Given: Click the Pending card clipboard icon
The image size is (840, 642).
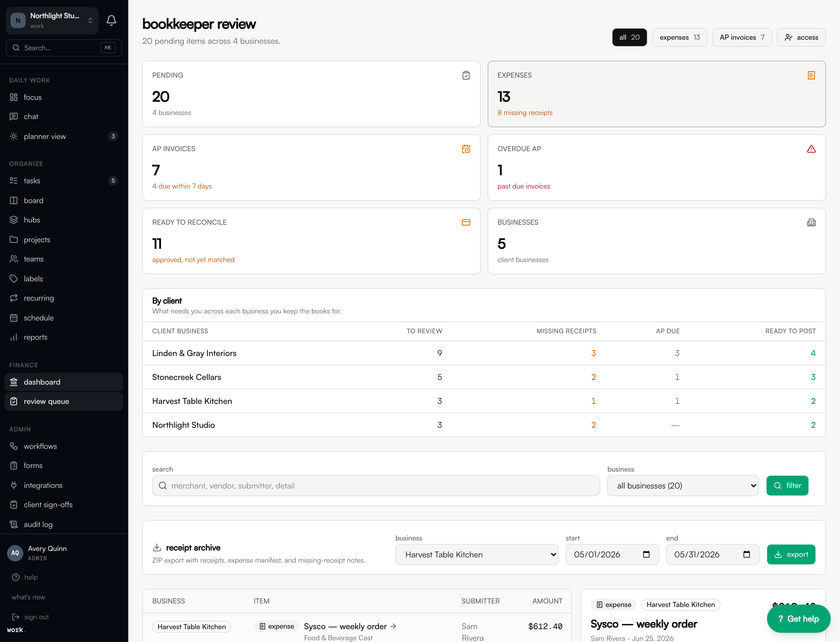Looking at the screenshot, I should pos(466,75).
